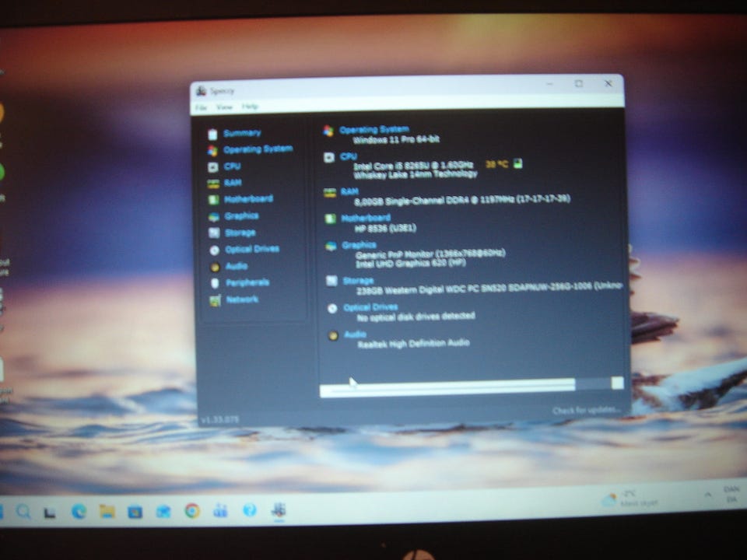Select the Motherboard icon in sidebar
The image size is (747, 560).
pyautogui.click(x=213, y=200)
